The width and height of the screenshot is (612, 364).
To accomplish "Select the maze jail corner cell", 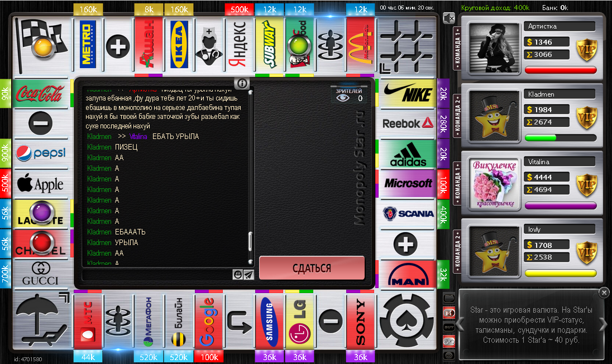I will tap(407, 46).
